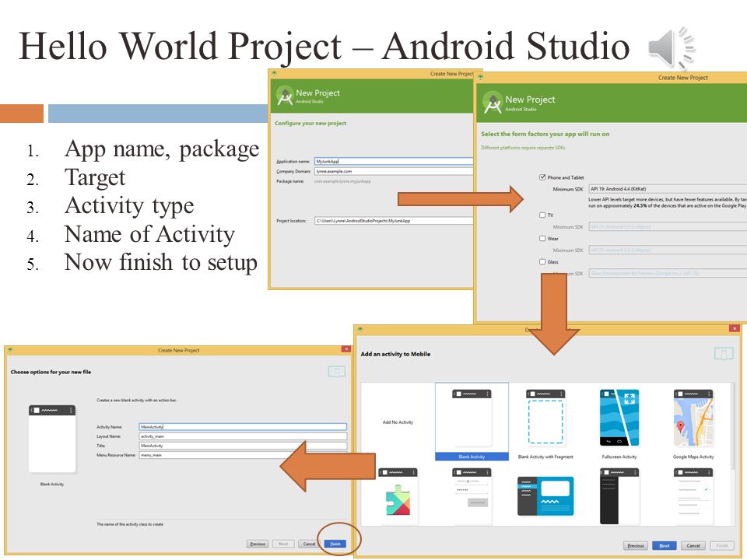
Task: Click 'Select the form factors' heading text
Action: (x=545, y=134)
